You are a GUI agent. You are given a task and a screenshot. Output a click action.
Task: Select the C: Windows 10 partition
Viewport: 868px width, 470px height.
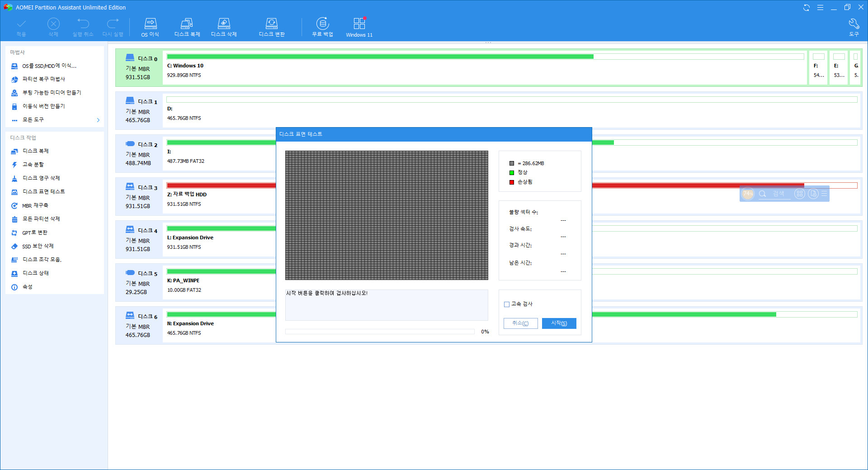485,67
